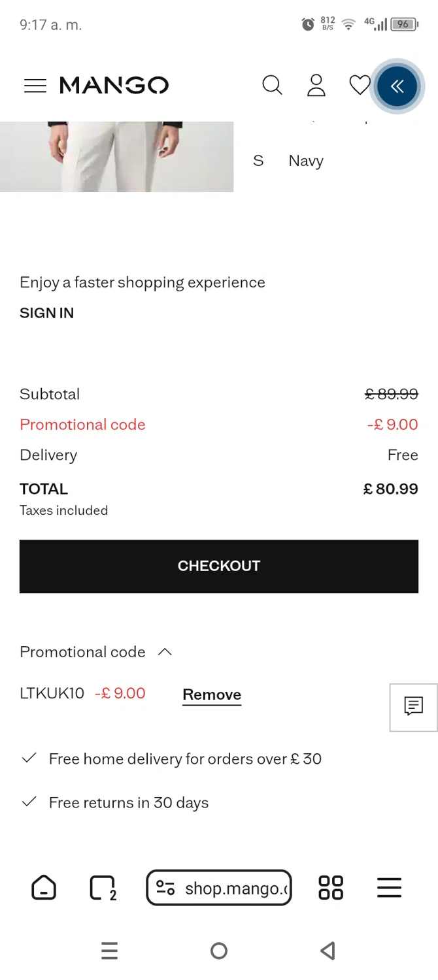The width and height of the screenshot is (438, 980).
Task: Open the browser main menu
Action: (x=389, y=889)
